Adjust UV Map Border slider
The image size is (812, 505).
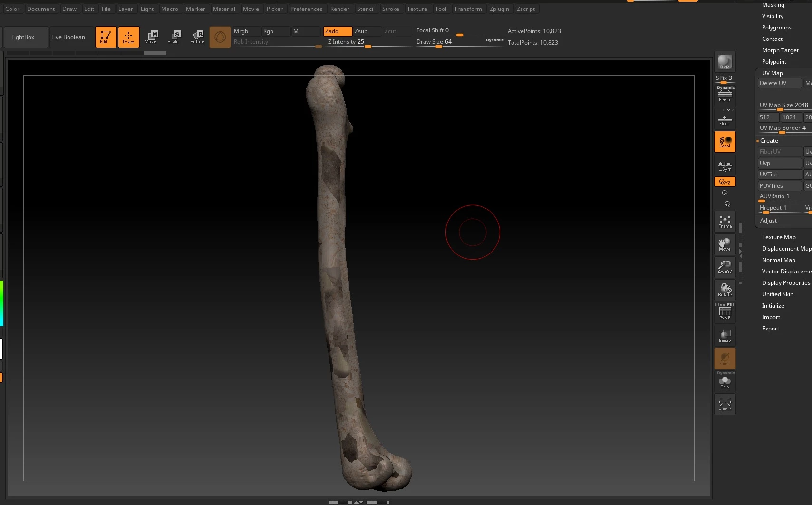point(785,128)
